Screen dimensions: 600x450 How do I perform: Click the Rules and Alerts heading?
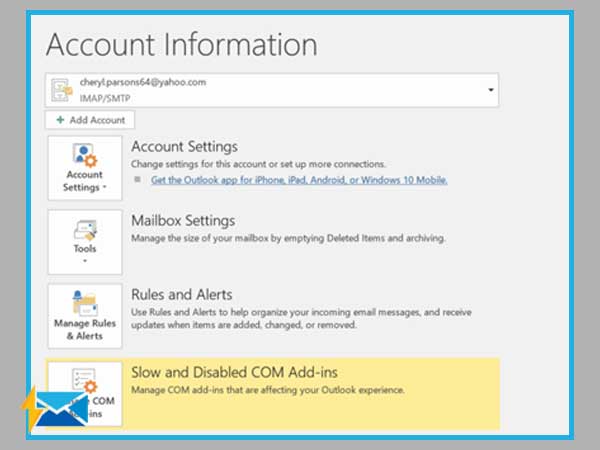pyautogui.click(x=182, y=295)
